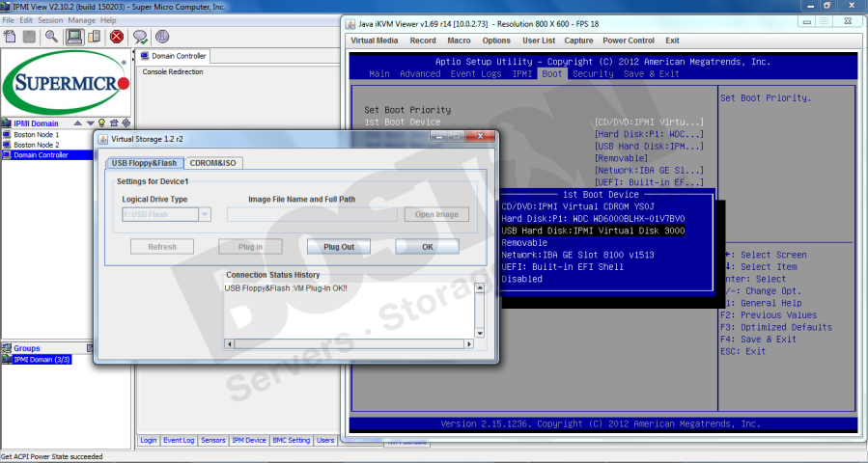Click the down triangle beside IPMI Domain
The width and height of the screenshot is (868, 463).
point(90,123)
